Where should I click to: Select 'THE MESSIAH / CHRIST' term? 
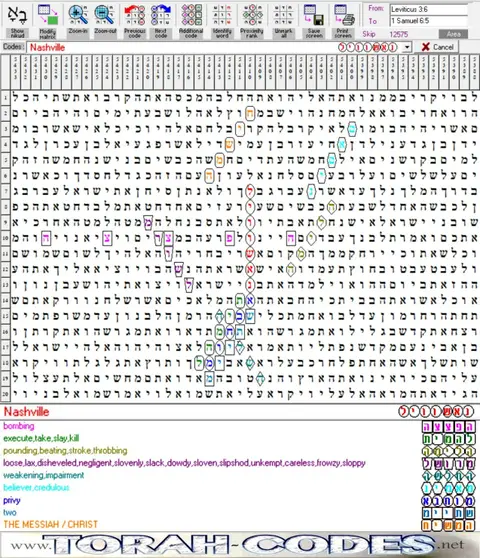click(x=51, y=525)
